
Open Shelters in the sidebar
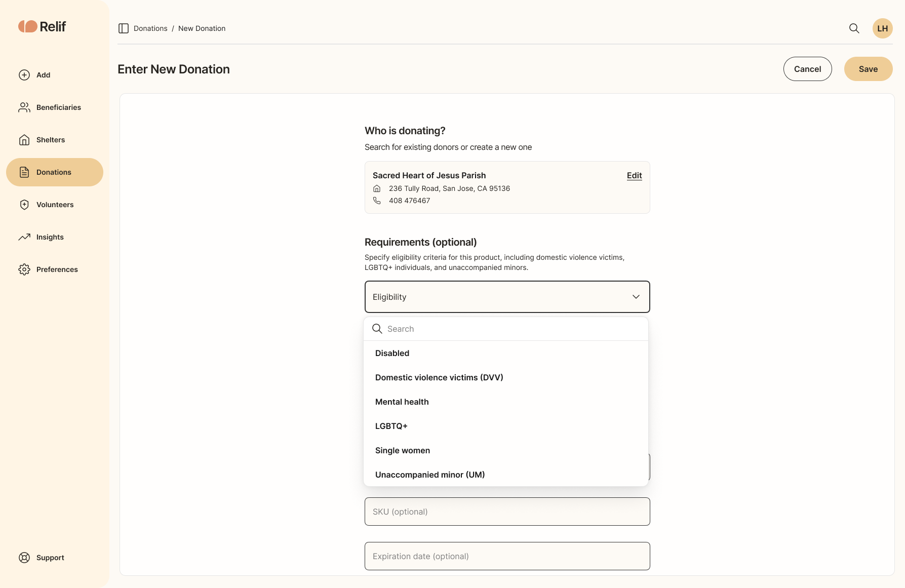(51, 140)
